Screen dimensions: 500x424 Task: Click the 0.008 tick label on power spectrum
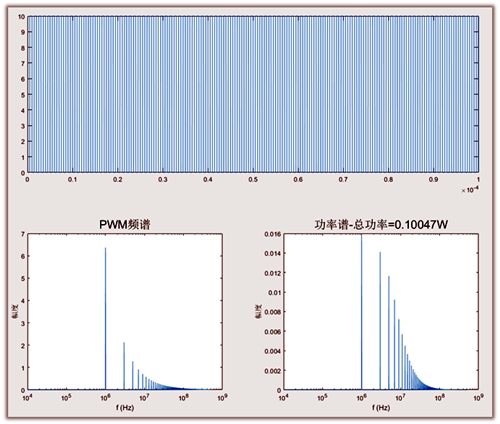click(x=273, y=312)
